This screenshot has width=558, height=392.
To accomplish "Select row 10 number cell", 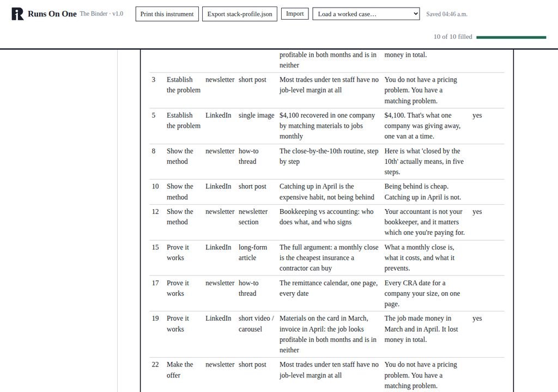I will [x=155, y=186].
